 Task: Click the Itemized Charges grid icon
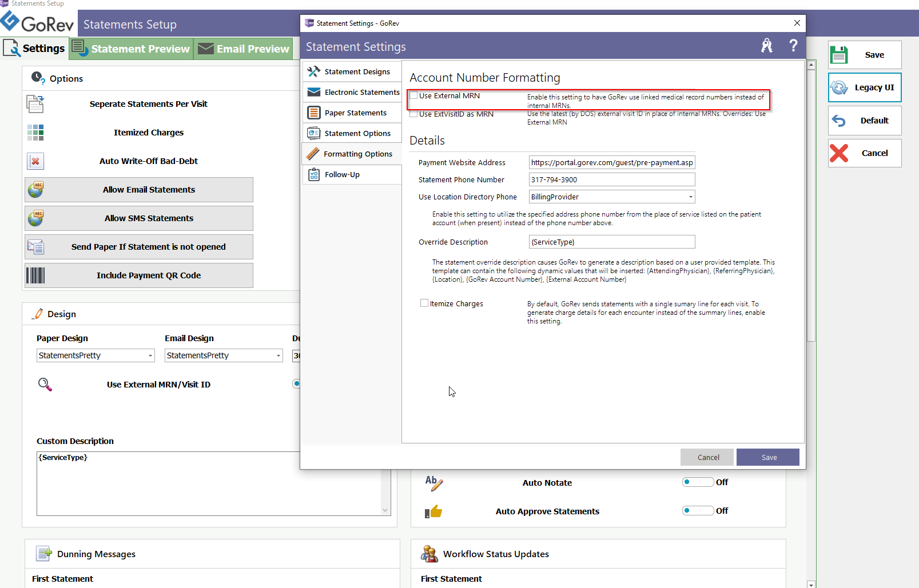pyautogui.click(x=35, y=133)
